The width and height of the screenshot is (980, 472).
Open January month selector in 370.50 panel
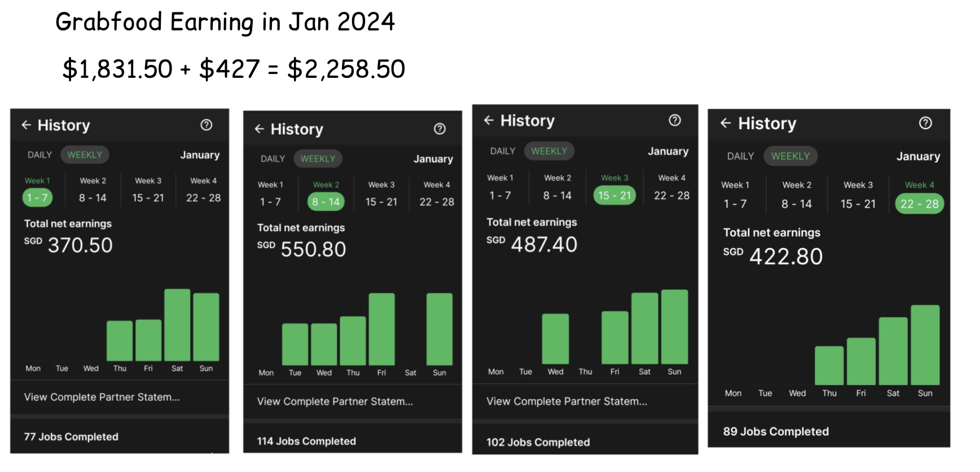point(200,155)
